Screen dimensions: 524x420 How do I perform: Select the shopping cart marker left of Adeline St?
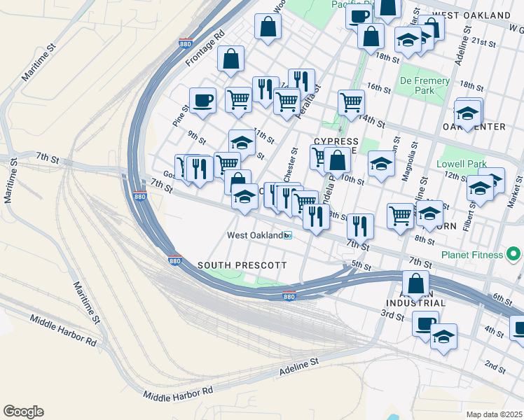tap(400, 216)
